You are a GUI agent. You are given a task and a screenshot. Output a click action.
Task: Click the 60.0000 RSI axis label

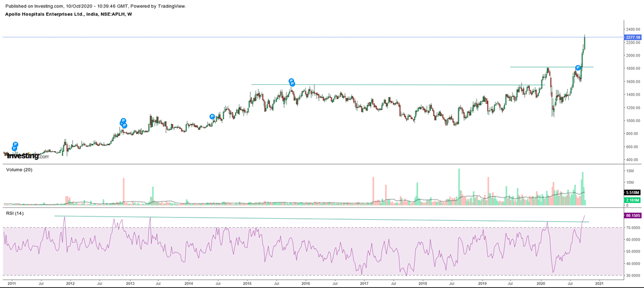(x=633, y=240)
